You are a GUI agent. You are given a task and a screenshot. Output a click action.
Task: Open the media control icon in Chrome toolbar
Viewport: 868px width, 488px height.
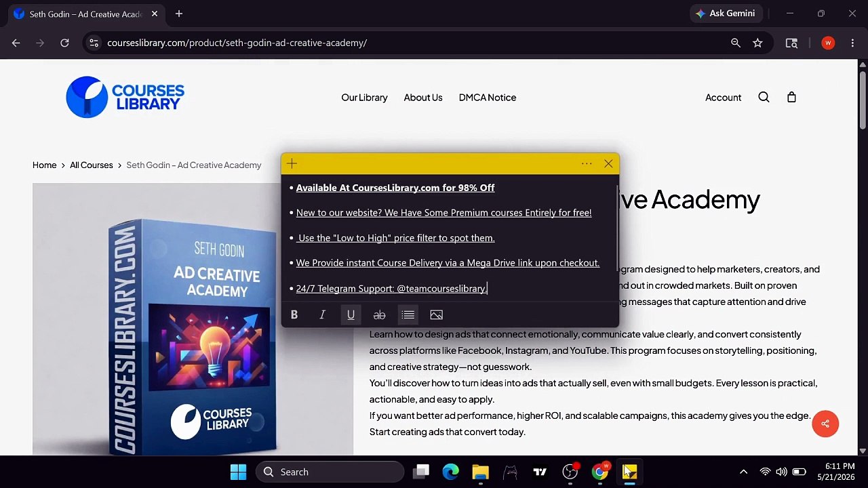(x=791, y=43)
